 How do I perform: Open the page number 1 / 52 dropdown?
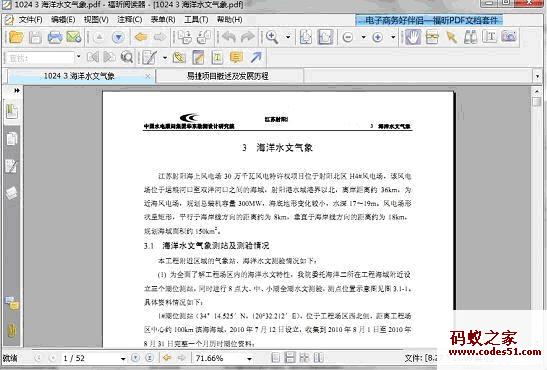coord(123,358)
